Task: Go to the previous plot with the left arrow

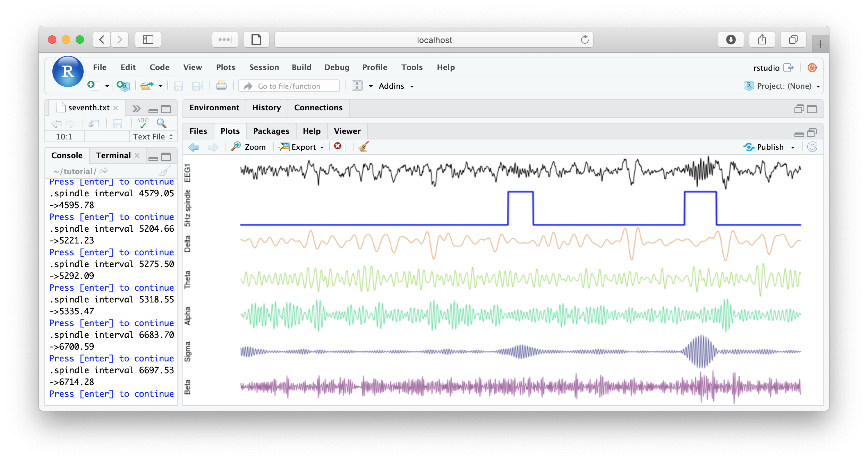Action: coord(194,147)
